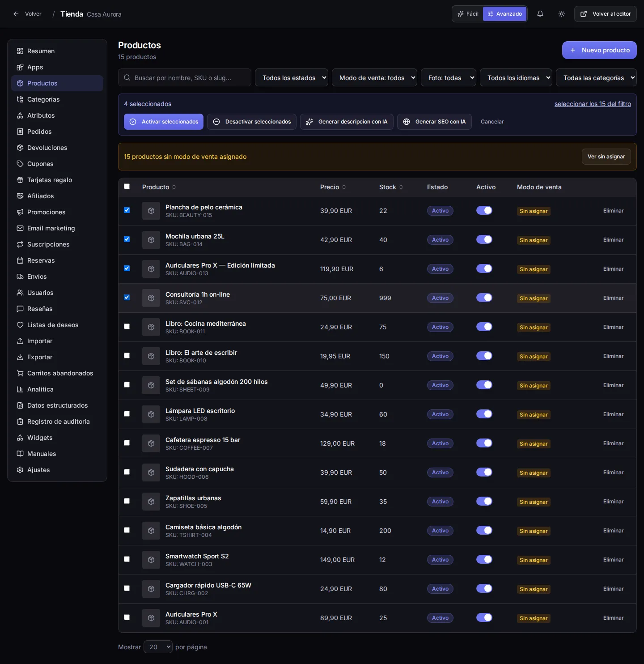Click the Plancha de pelo product thumbnail

pos(151,211)
